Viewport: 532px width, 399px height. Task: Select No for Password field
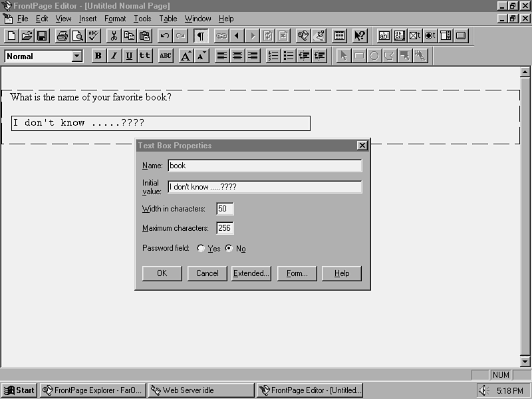[x=229, y=249]
